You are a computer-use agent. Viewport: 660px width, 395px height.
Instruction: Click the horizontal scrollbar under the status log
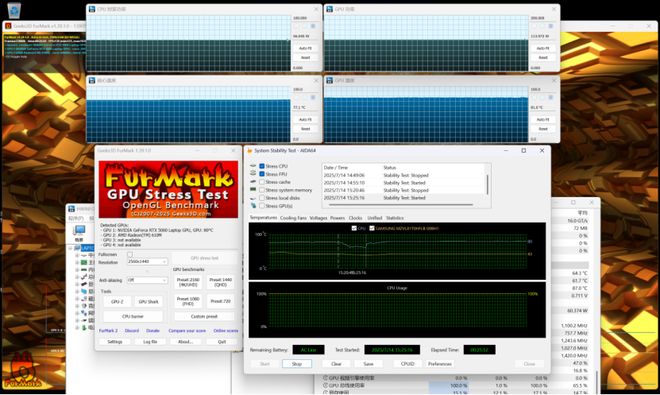[401, 205]
